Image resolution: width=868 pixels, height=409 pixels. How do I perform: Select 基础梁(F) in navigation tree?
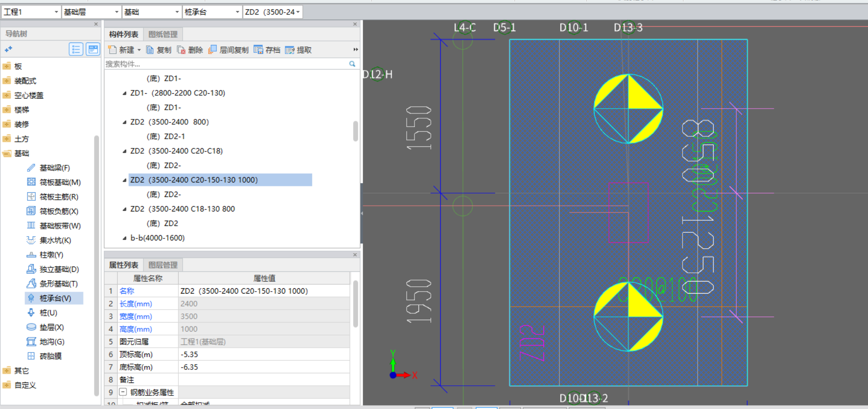(x=55, y=168)
